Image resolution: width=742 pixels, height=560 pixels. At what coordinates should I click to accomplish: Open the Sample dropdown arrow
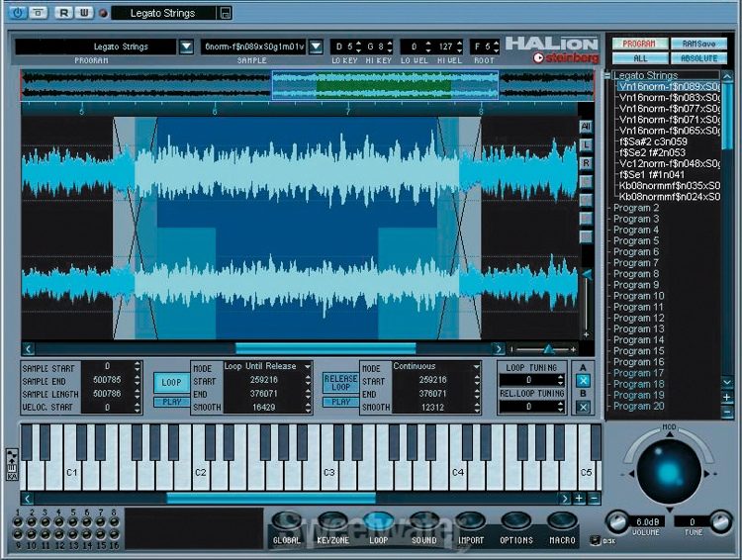317,47
